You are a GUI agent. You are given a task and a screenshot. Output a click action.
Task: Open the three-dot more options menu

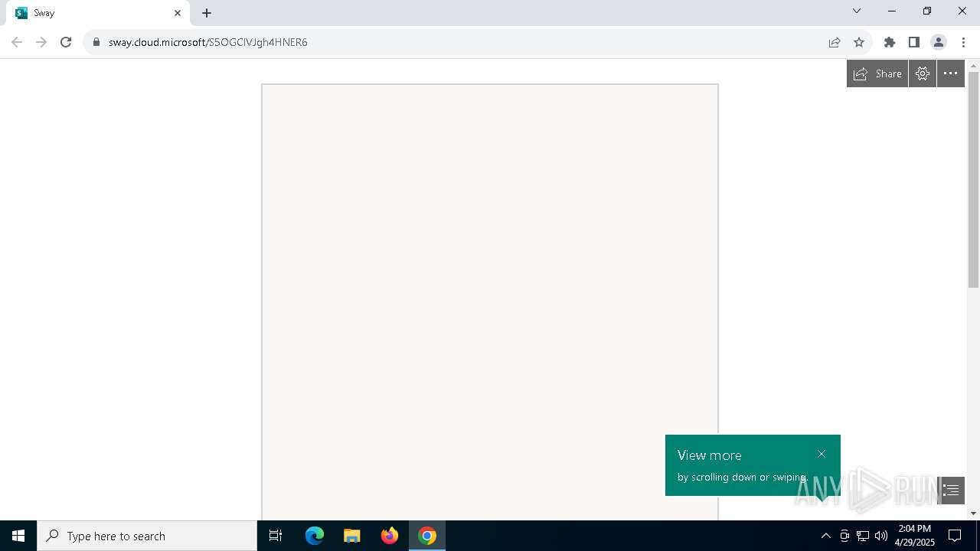pos(951,73)
